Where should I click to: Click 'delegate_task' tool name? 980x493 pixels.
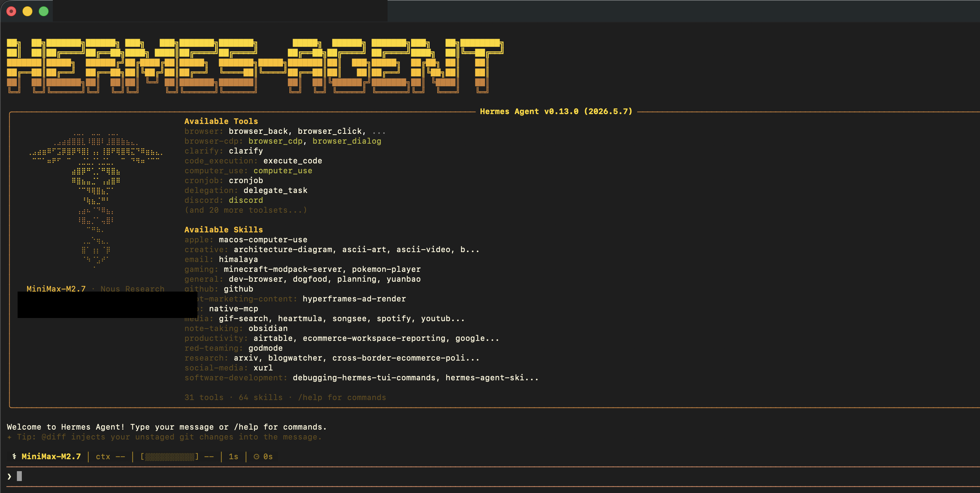pos(275,191)
